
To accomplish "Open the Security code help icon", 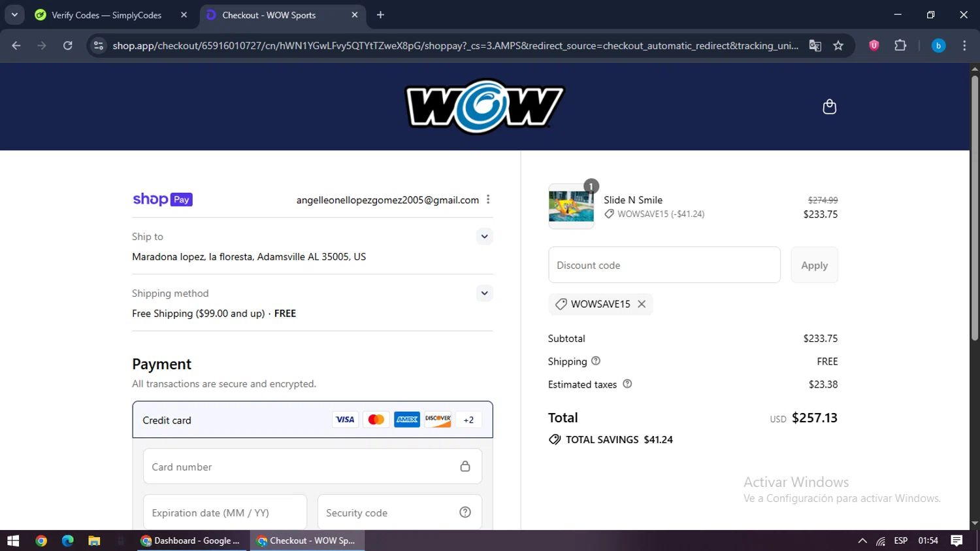I will tap(465, 512).
